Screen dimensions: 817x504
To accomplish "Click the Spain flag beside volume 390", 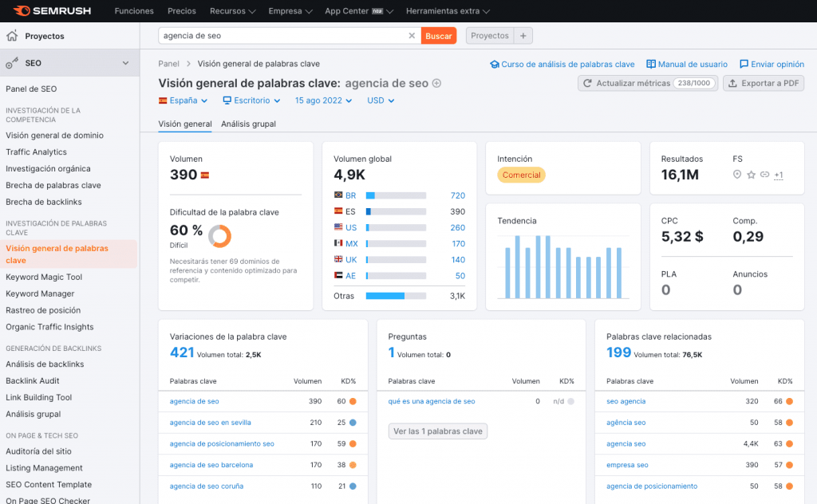I will coord(205,175).
